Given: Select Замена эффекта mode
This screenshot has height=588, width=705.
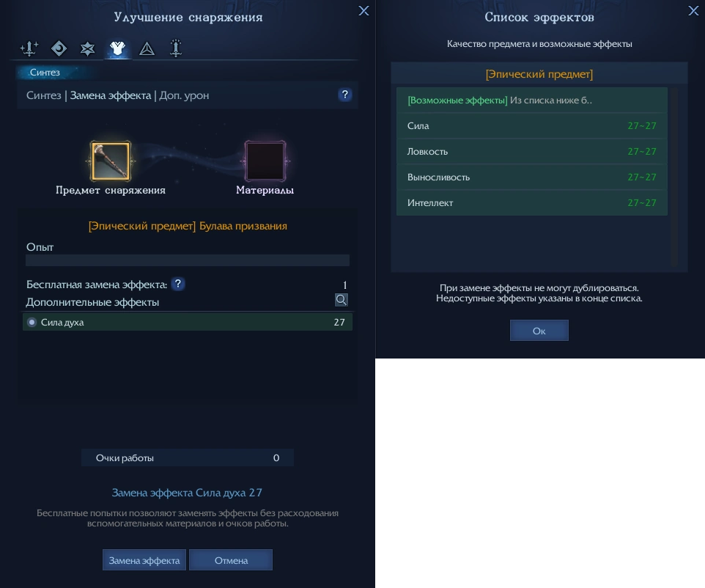Looking at the screenshot, I should coord(111,95).
